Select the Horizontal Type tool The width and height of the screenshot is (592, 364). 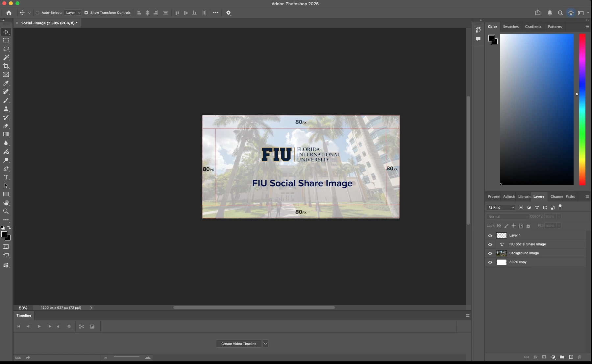point(6,177)
